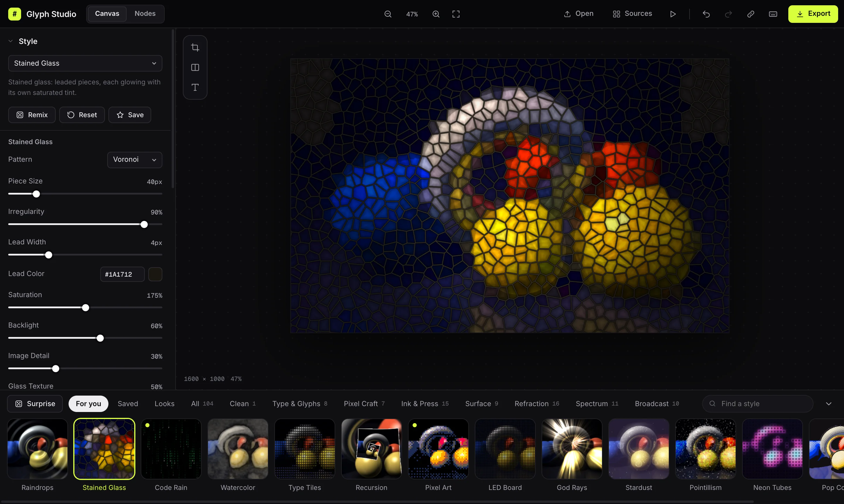The image size is (844, 504).
Task: Click the Find a style search box
Action: (757, 403)
